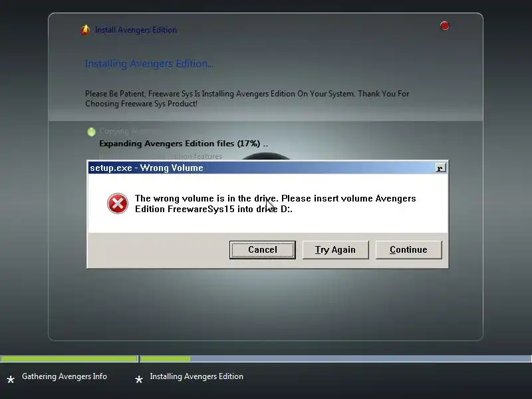Click the red round close button of the installer
Image resolution: width=532 pixels, height=399 pixels.
pos(444,26)
